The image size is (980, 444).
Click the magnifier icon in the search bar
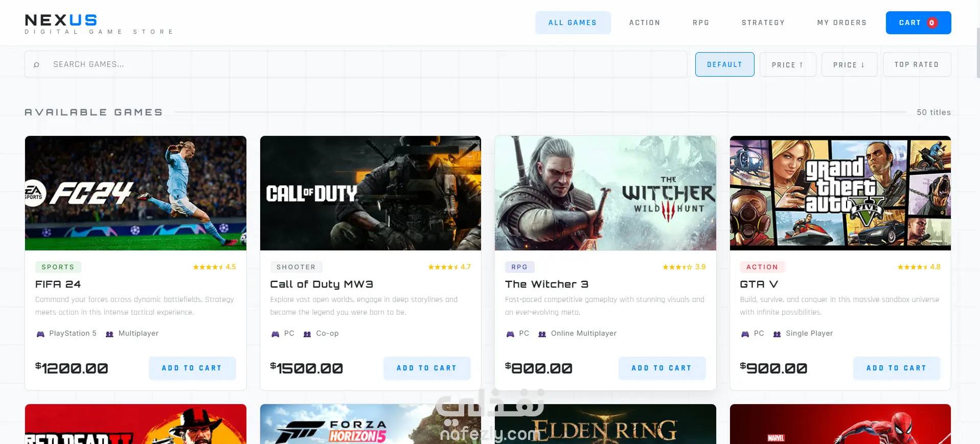[x=36, y=65]
